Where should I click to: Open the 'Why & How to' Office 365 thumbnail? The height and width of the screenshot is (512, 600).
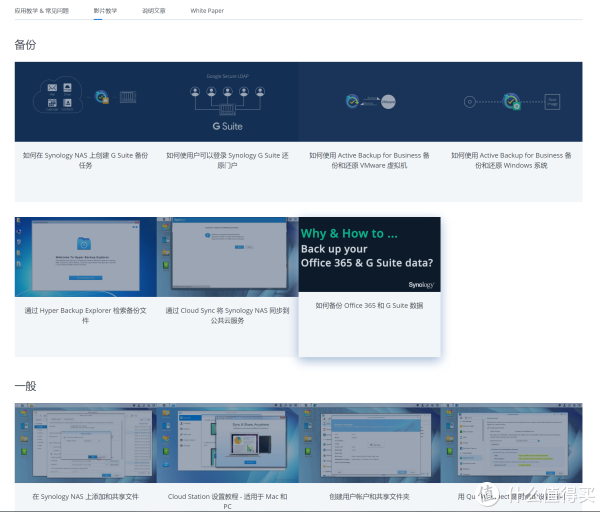(370, 254)
